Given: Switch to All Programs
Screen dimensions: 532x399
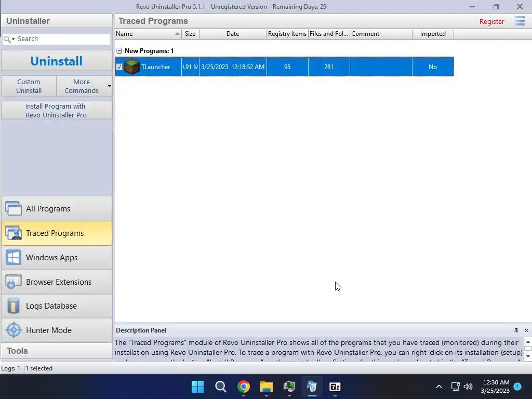Looking at the screenshot, I should point(56,209).
